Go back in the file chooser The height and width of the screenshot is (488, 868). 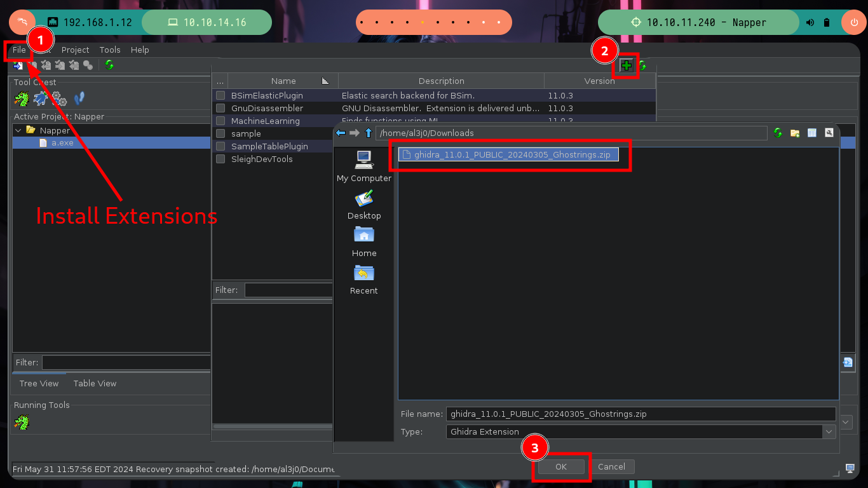341,133
